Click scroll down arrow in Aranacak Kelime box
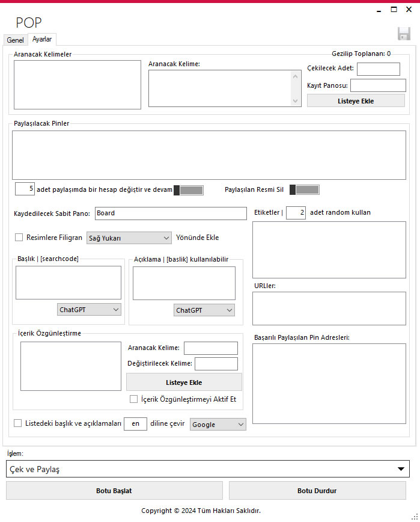Screen dimensions: 420x522 click(x=295, y=100)
